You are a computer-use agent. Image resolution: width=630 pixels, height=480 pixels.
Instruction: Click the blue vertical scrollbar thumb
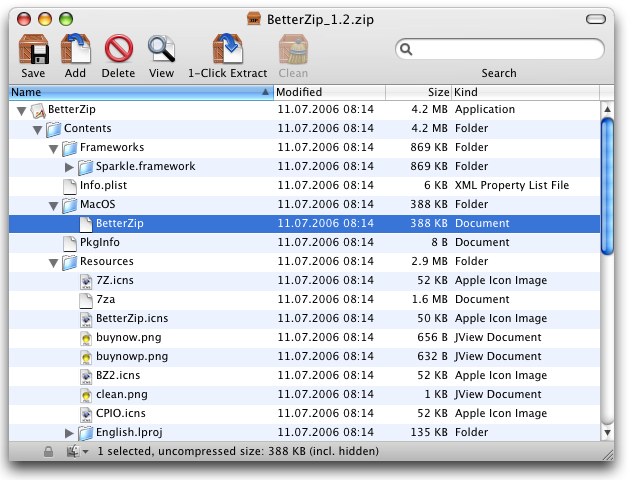pyautogui.click(x=608, y=186)
